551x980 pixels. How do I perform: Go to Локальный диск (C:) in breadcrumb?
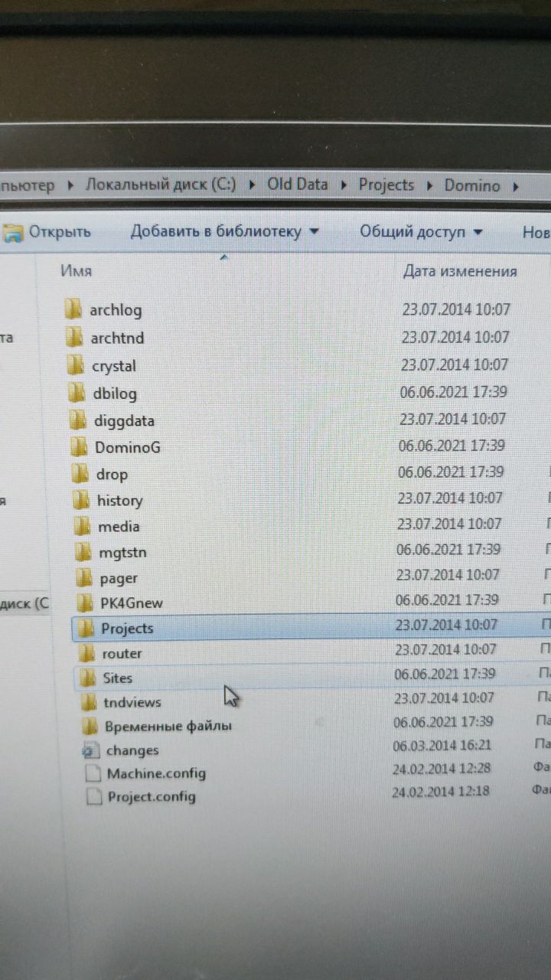click(161, 185)
